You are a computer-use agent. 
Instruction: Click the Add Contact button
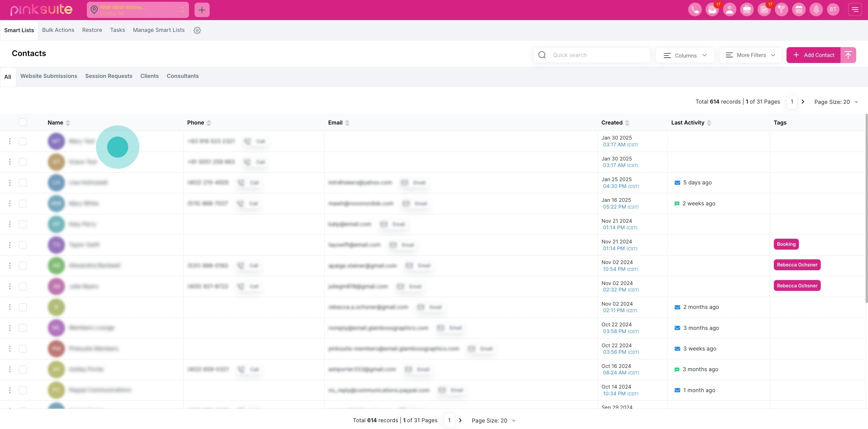pyautogui.click(x=813, y=55)
